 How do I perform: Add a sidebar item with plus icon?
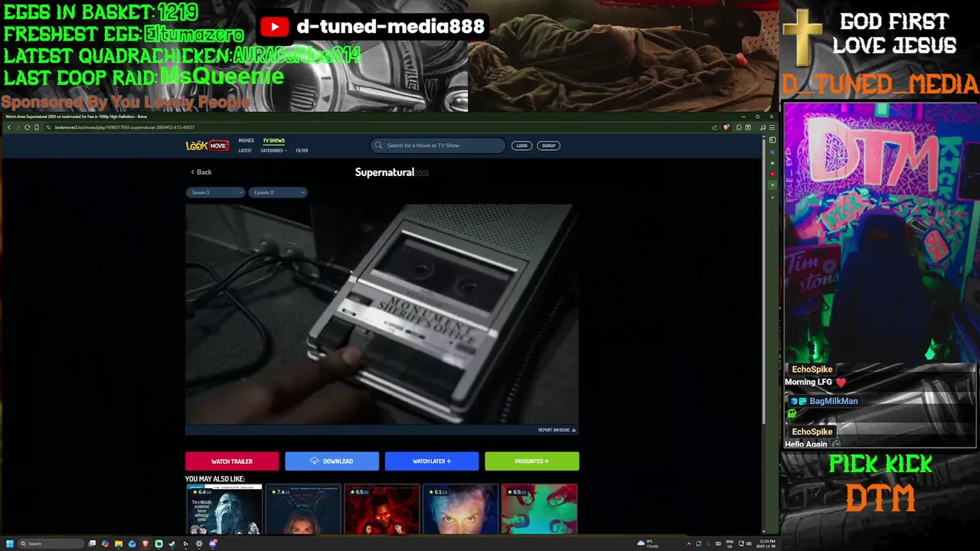click(773, 197)
